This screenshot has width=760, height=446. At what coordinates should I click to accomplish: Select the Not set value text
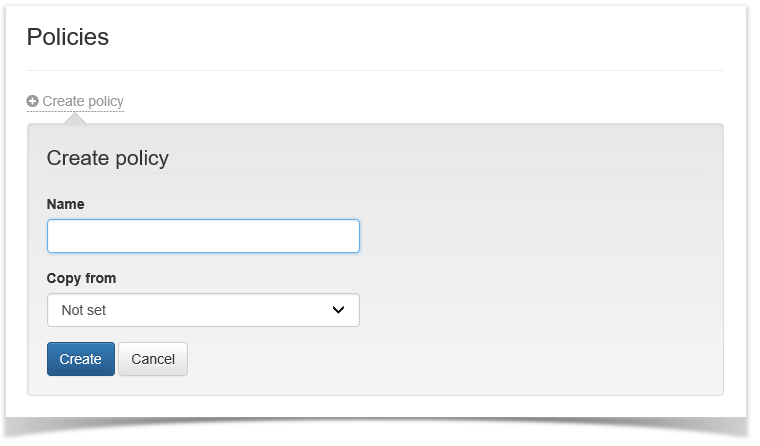(84, 310)
